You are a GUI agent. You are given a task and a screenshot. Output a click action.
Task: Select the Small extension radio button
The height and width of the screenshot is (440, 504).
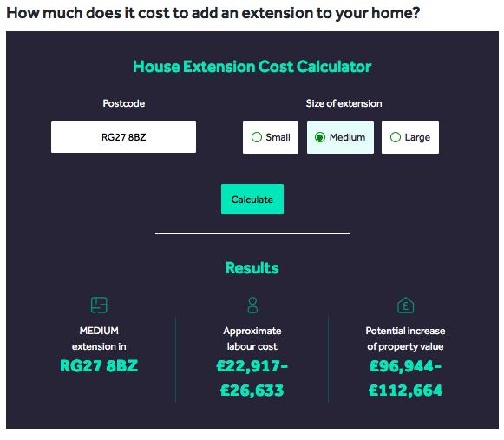[257, 137]
